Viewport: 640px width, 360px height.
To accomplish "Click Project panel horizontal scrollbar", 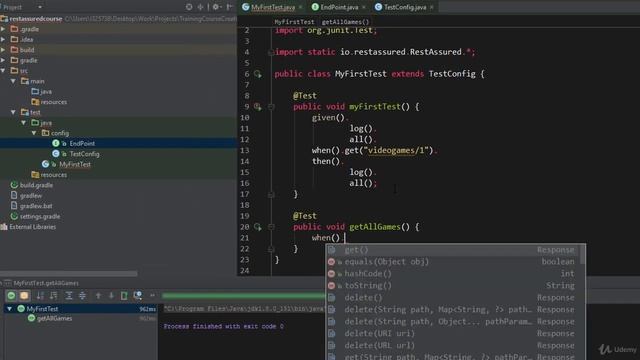I will 69,273.
